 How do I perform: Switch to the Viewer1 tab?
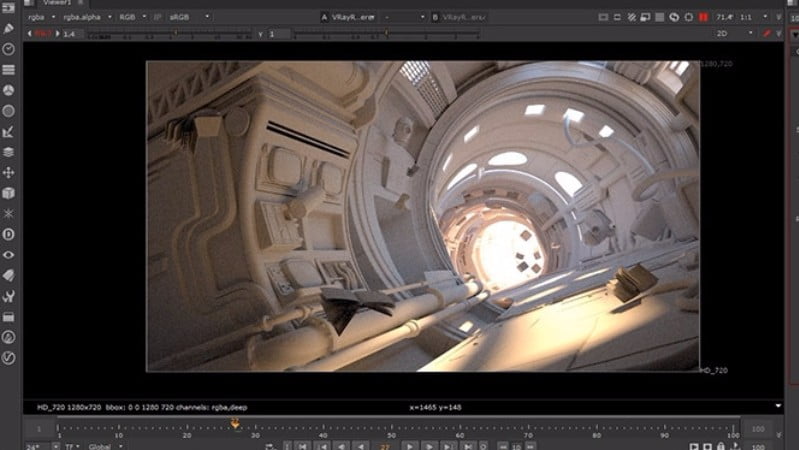tap(56, 3)
